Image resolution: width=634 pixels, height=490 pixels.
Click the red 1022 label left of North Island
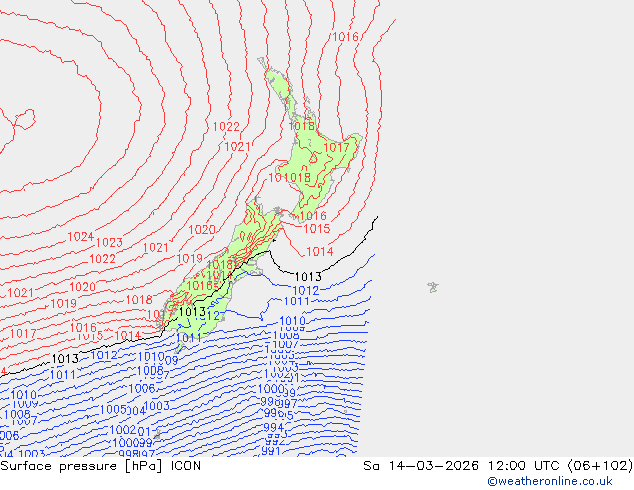(x=226, y=127)
